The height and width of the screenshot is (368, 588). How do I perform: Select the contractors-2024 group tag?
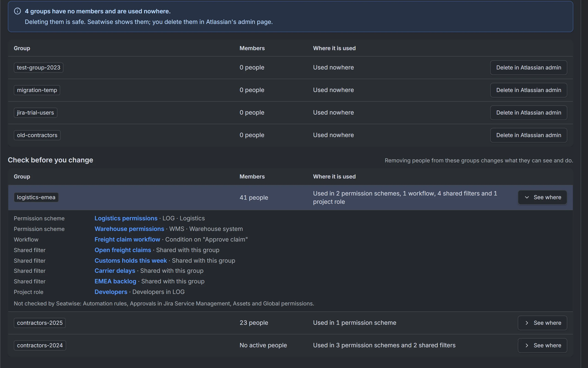[x=40, y=345]
